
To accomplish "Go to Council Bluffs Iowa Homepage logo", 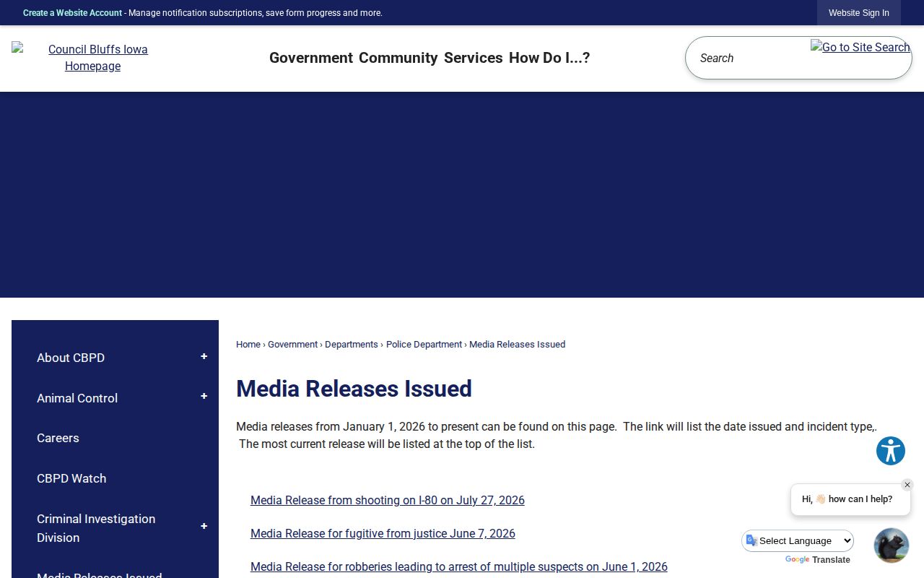I will click(x=92, y=58).
